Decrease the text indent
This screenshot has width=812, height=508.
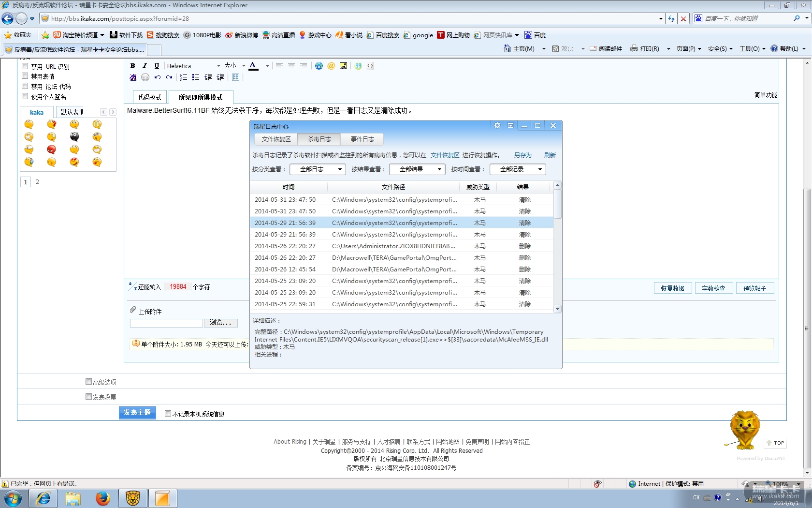coord(208,77)
